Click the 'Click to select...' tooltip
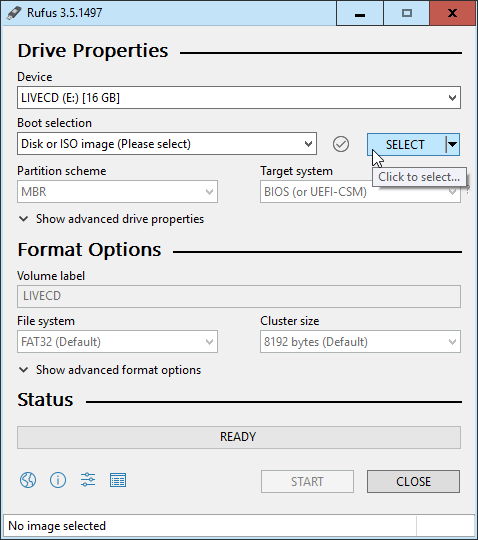478x540 pixels. [x=419, y=177]
